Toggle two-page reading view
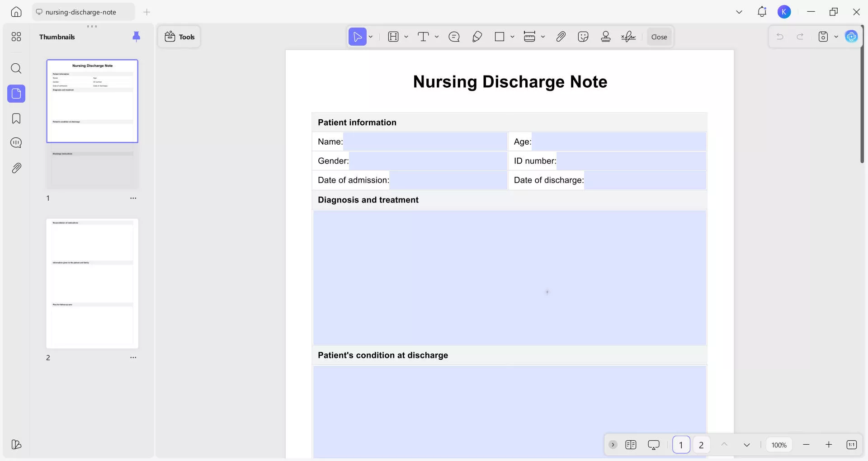This screenshot has height=461, width=868. click(631, 445)
